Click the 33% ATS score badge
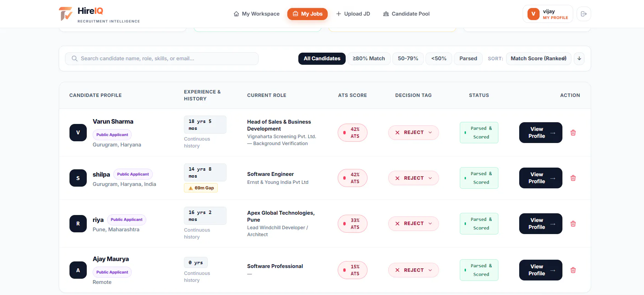The width and height of the screenshot is (644, 295). [352, 224]
